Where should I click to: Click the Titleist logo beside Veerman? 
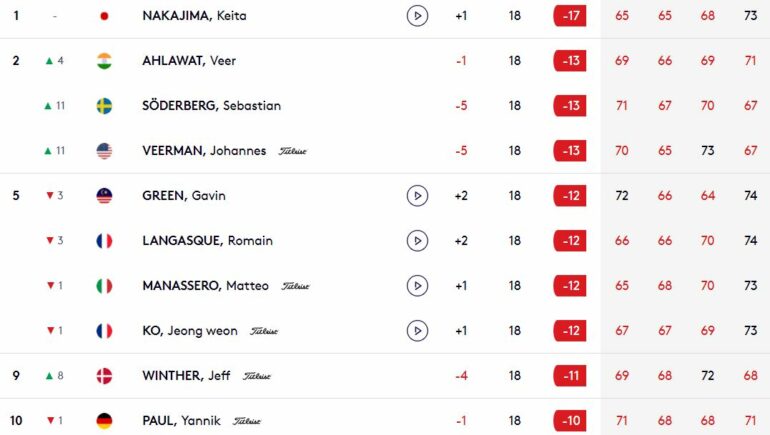click(x=293, y=151)
